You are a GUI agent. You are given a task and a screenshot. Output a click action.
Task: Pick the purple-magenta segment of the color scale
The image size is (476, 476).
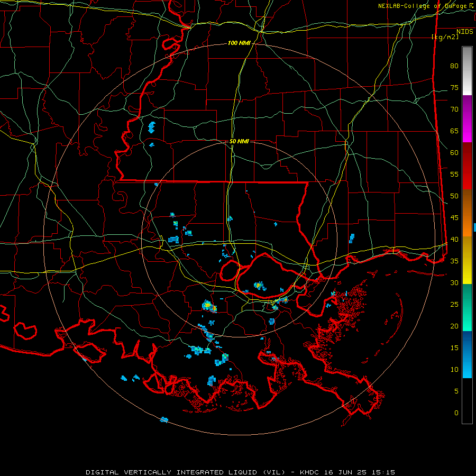click(x=467, y=118)
